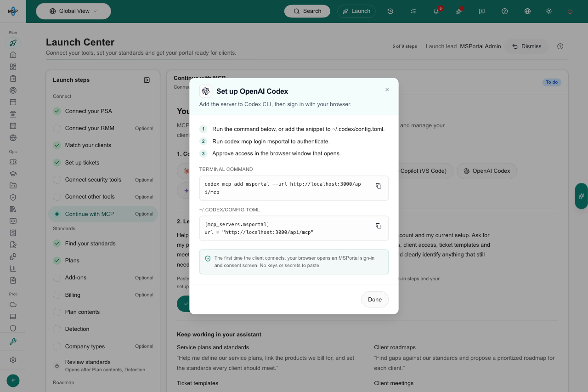Click the Search button in top bar
Screen dimensions: 588x392
coord(307,11)
